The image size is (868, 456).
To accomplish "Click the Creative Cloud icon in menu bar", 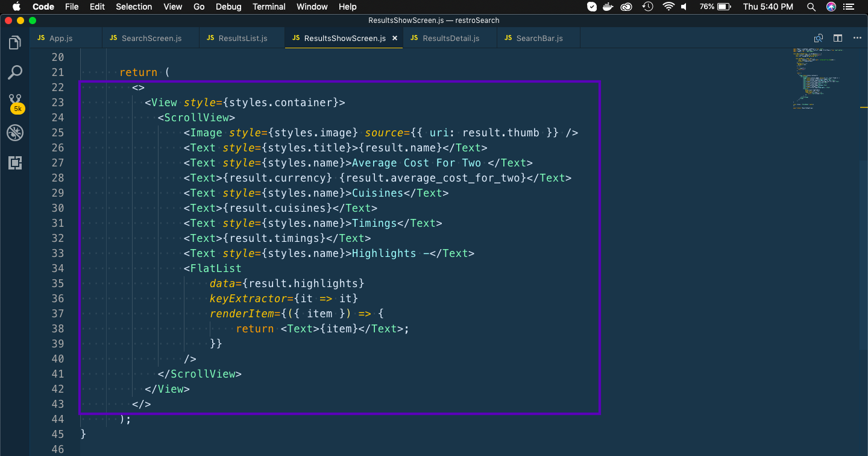I will (x=627, y=7).
